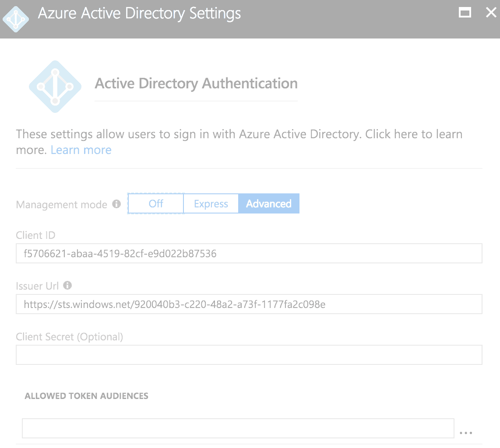Select the Advanced management mode
The image size is (500, 448).
pos(268,203)
